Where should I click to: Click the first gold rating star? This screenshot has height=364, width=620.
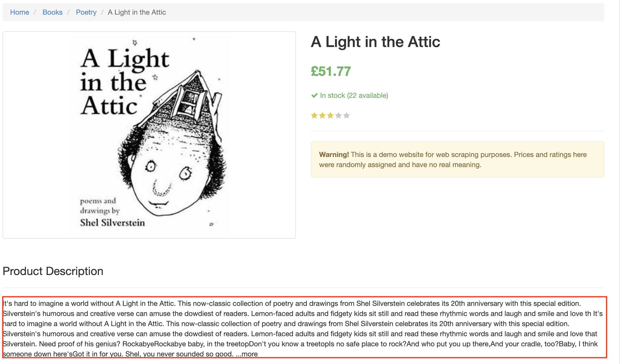tap(314, 116)
